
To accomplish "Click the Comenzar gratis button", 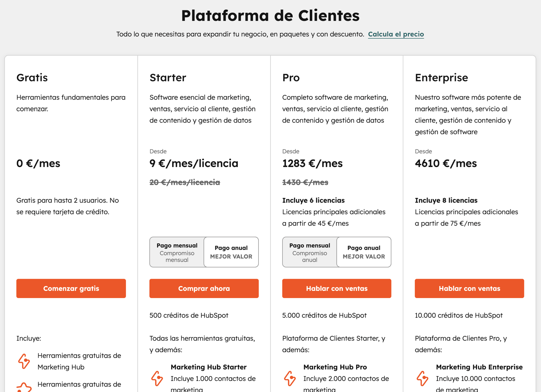I will click(71, 288).
